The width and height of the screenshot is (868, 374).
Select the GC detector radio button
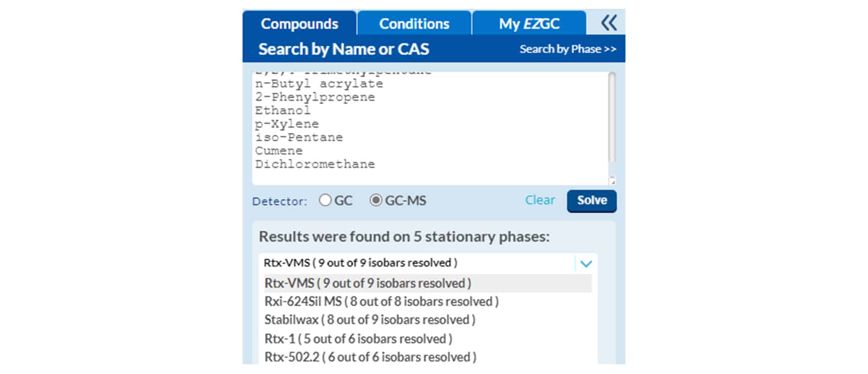point(325,200)
